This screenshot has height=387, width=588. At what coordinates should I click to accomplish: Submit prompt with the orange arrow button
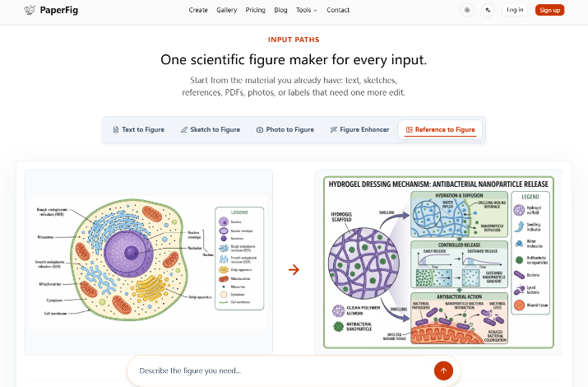[x=443, y=371]
